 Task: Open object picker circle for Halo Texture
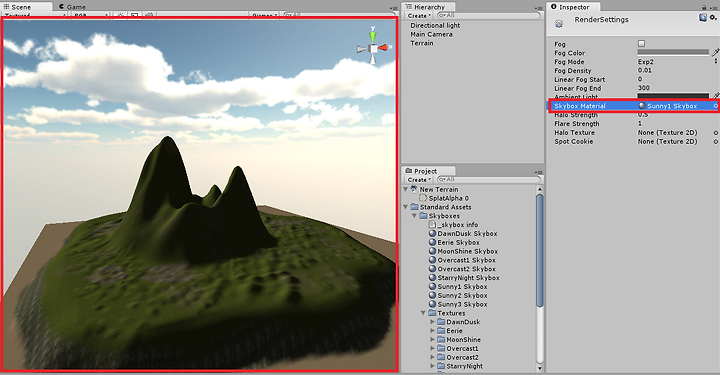715,133
